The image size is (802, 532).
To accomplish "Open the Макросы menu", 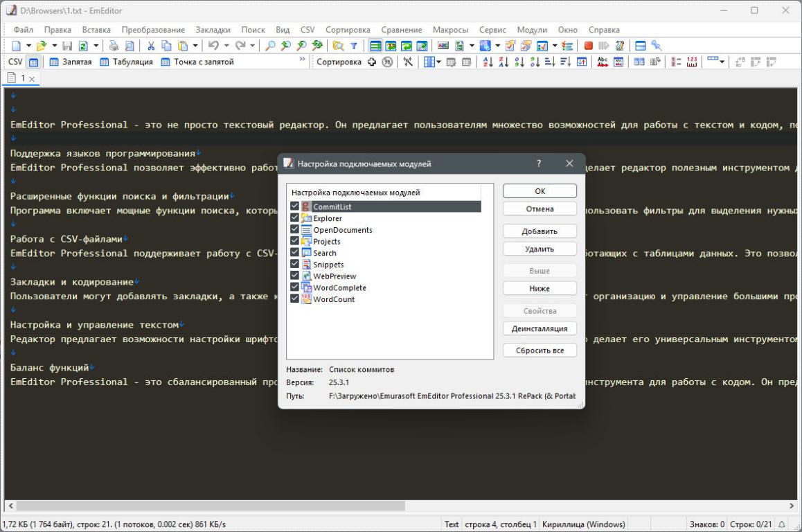I will coord(450,30).
